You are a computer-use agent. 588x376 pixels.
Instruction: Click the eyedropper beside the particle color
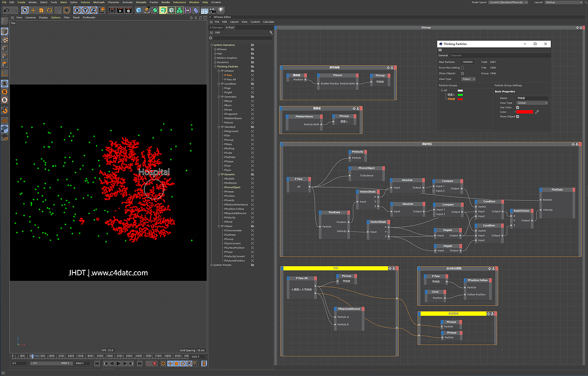click(537, 112)
